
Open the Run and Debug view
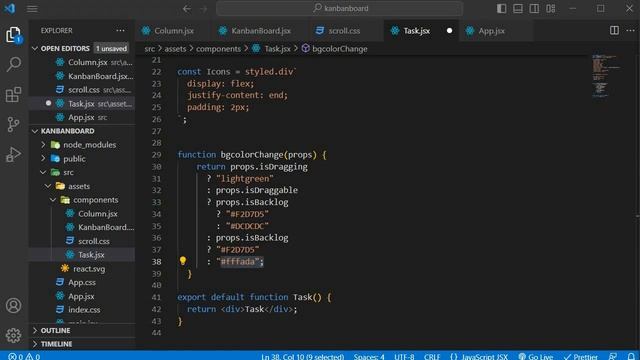(x=13, y=155)
